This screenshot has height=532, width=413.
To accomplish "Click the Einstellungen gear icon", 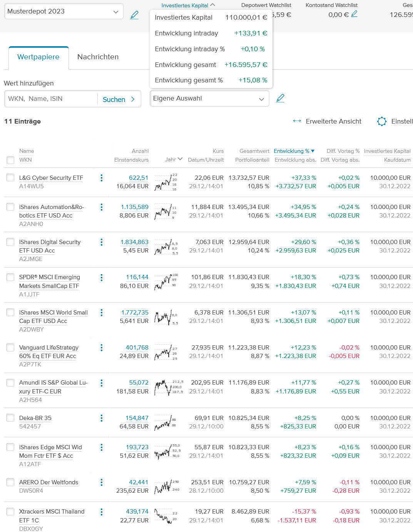I will [x=381, y=121].
